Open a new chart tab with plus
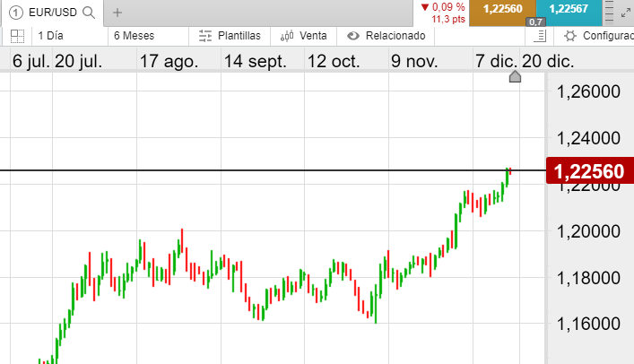Screen dimensions: 634x364 pos(117,13)
